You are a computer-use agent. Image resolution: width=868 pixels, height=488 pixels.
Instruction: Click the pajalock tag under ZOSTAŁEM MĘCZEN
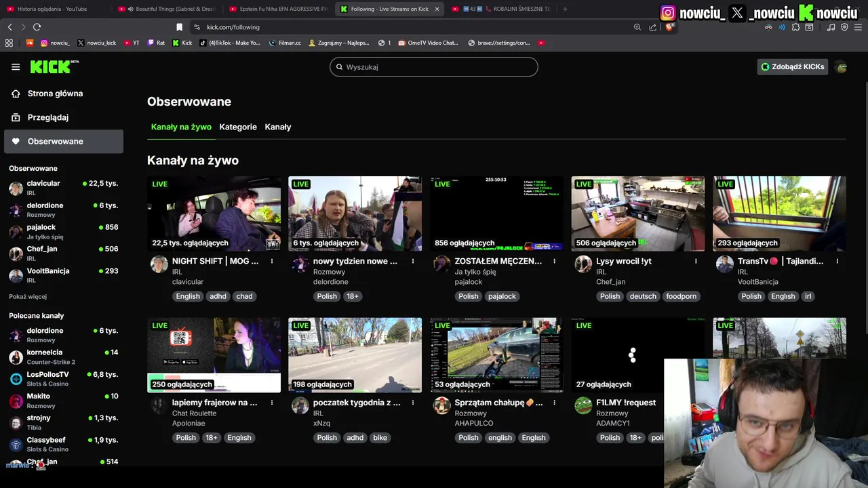pyautogui.click(x=502, y=296)
